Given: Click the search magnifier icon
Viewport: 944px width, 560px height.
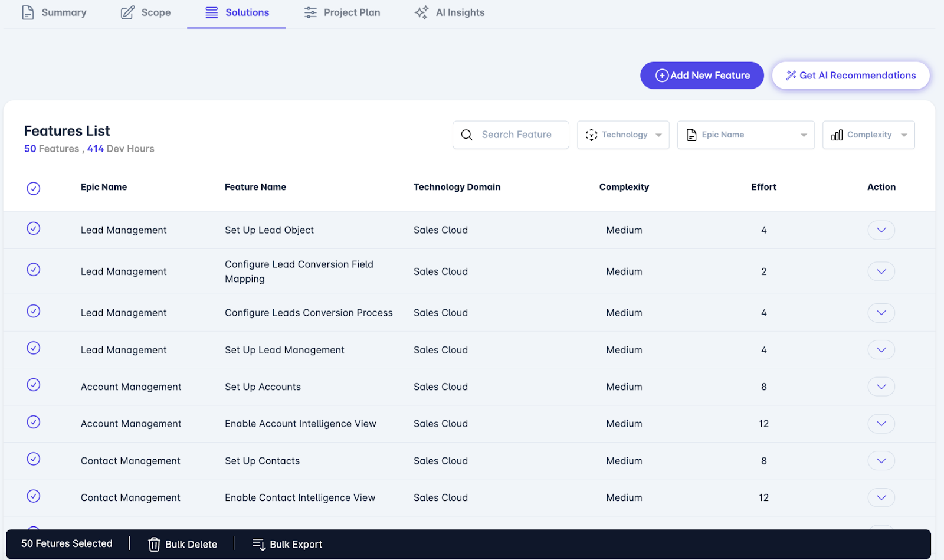Looking at the screenshot, I should point(467,135).
